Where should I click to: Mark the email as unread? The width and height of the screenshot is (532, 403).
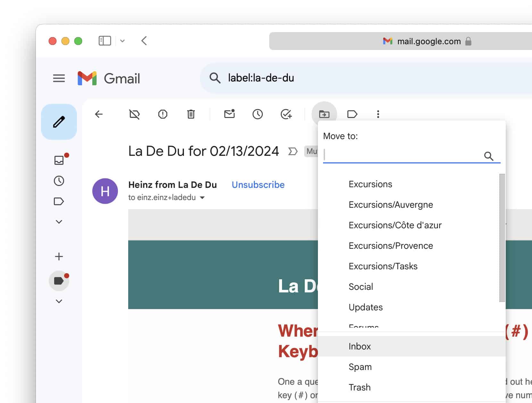coord(229,114)
